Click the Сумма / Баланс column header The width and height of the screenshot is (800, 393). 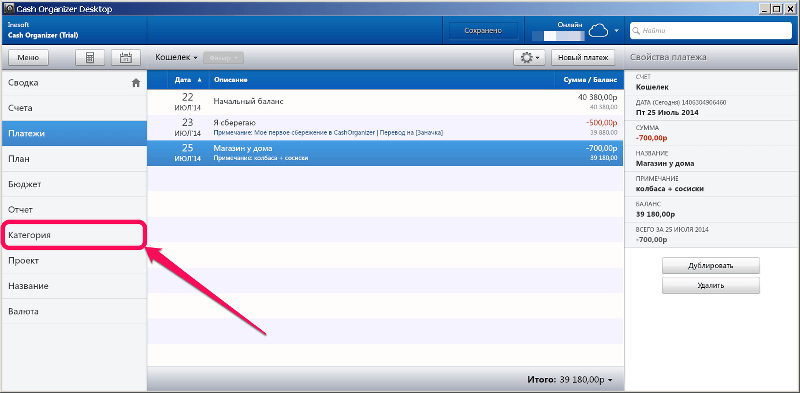590,80
